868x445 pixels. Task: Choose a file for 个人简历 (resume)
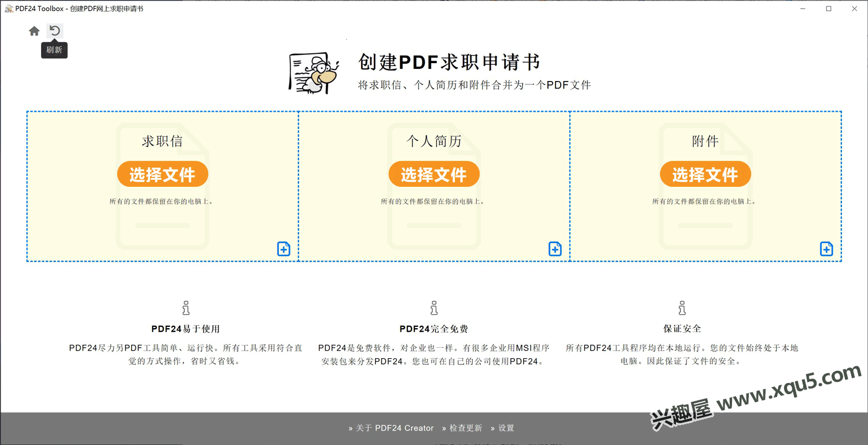click(434, 174)
